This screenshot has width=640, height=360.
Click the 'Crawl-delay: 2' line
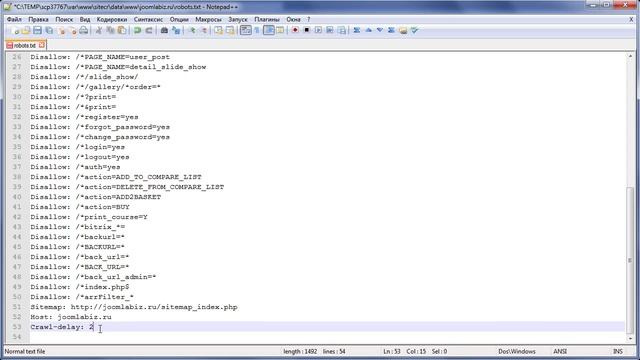pos(62,327)
